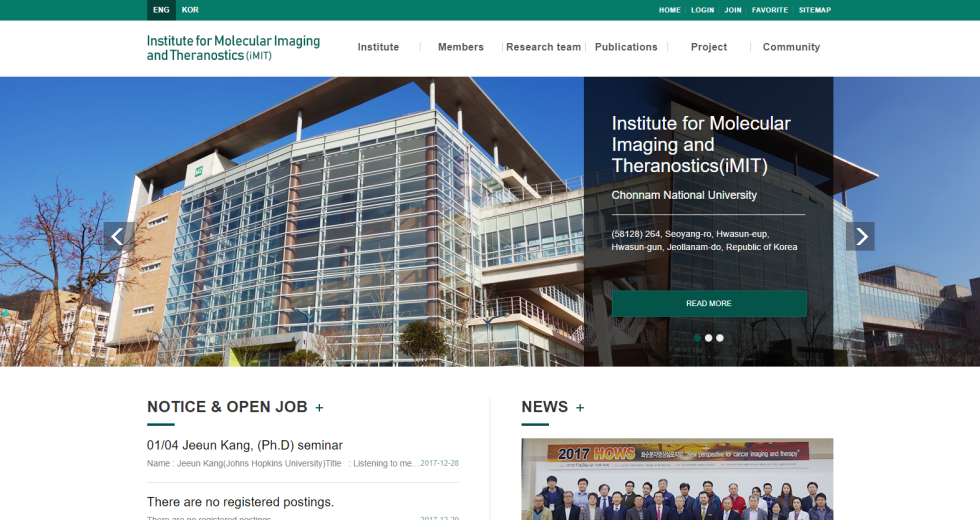Click the previous slide arrow on banner
The width and height of the screenshot is (980, 520).
pyautogui.click(x=119, y=237)
